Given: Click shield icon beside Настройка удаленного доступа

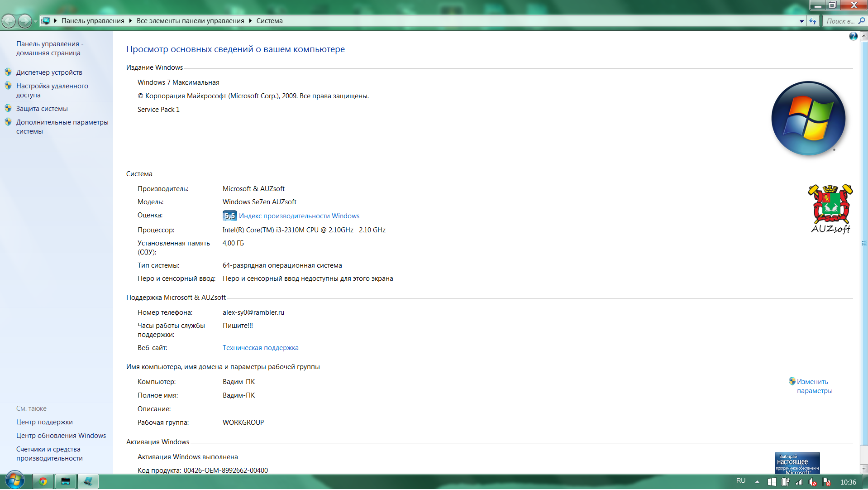Looking at the screenshot, I should click(8, 86).
